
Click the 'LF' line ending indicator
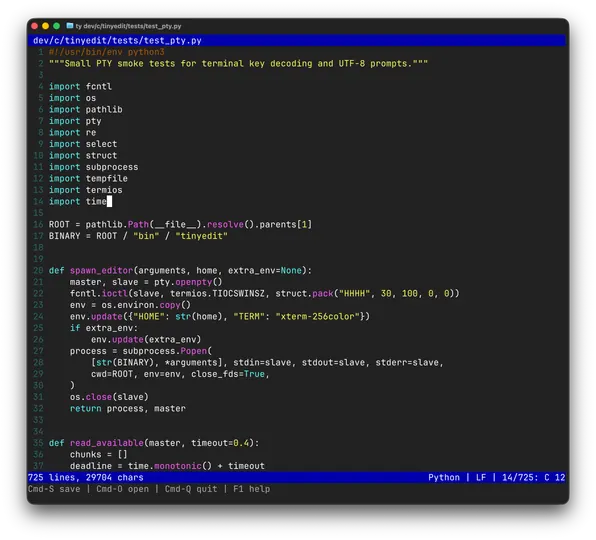pyautogui.click(x=481, y=478)
